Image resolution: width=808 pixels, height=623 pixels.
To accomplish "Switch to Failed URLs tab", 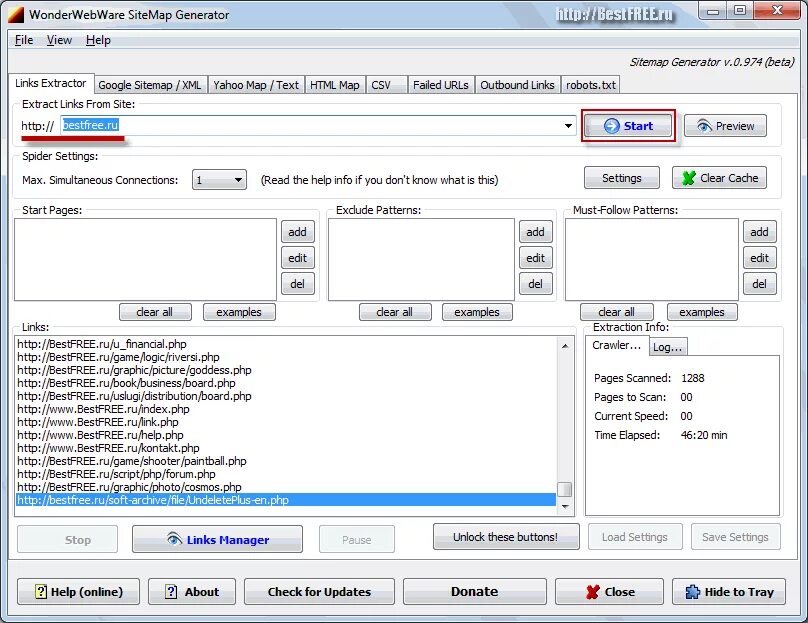I will tap(441, 85).
